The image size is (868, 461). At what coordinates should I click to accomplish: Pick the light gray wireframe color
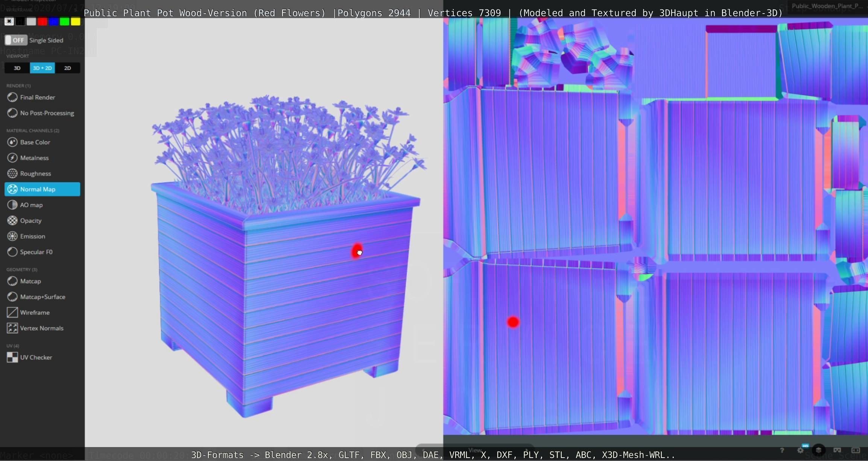[31, 21]
